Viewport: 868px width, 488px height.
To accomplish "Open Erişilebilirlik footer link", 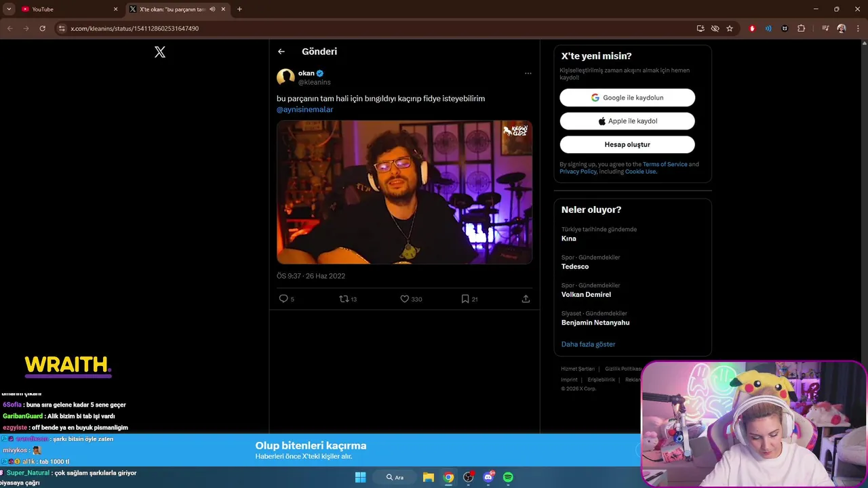I will pyautogui.click(x=601, y=380).
